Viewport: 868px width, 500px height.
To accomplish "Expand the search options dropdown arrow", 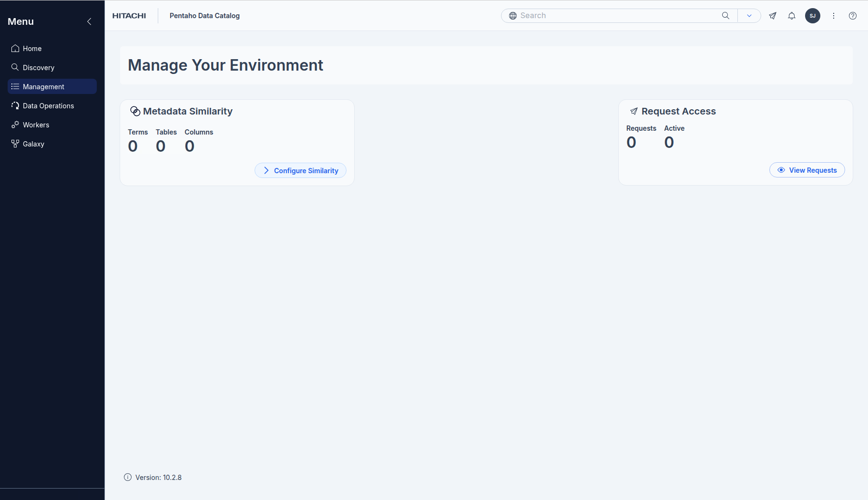I will (749, 16).
